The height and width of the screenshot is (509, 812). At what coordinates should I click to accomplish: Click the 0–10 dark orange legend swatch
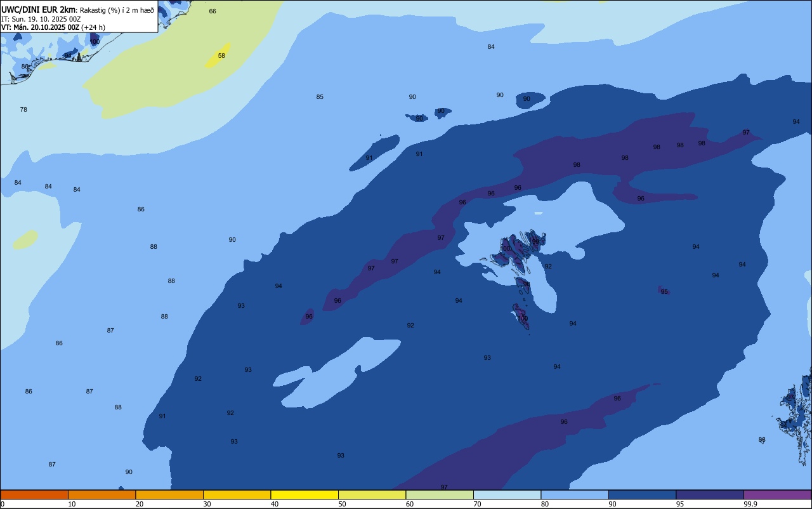[34, 494]
